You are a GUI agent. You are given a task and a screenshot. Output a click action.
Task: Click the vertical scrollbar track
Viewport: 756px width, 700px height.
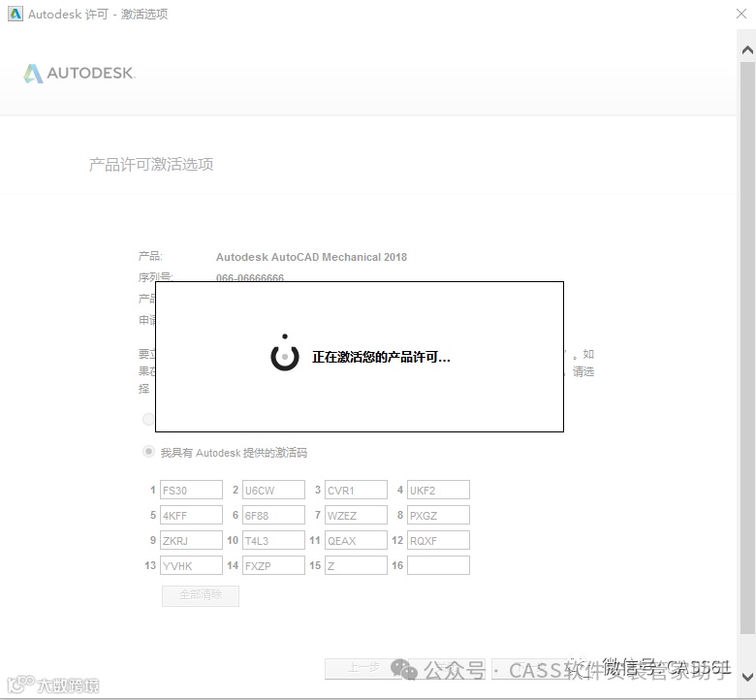pyautogui.click(x=747, y=347)
